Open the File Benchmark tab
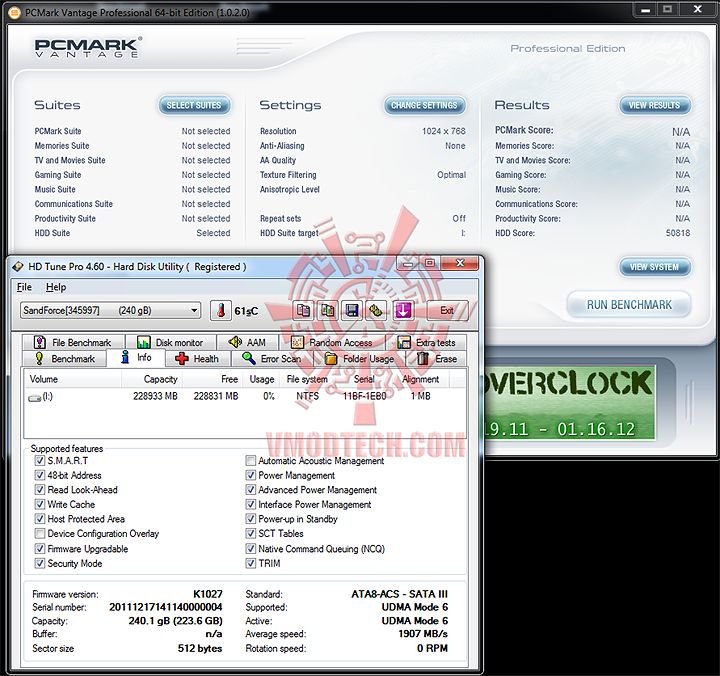The width and height of the screenshot is (720, 676). [73, 343]
